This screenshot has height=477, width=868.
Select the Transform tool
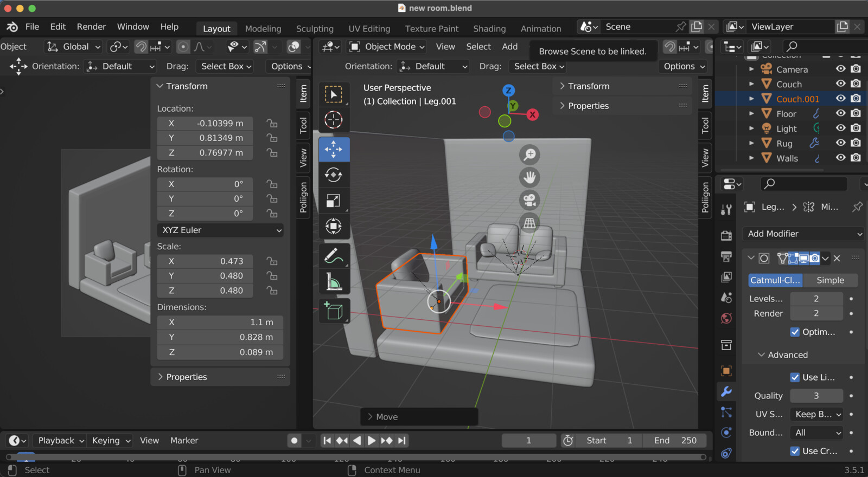(334, 226)
